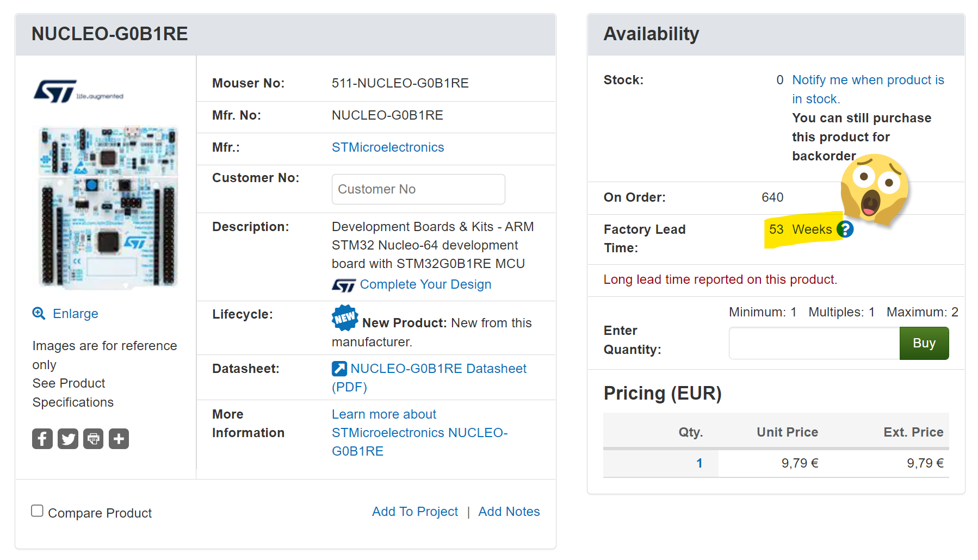Click the plus share-more icon
This screenshot has height=560, width=978.
[119, 439]
